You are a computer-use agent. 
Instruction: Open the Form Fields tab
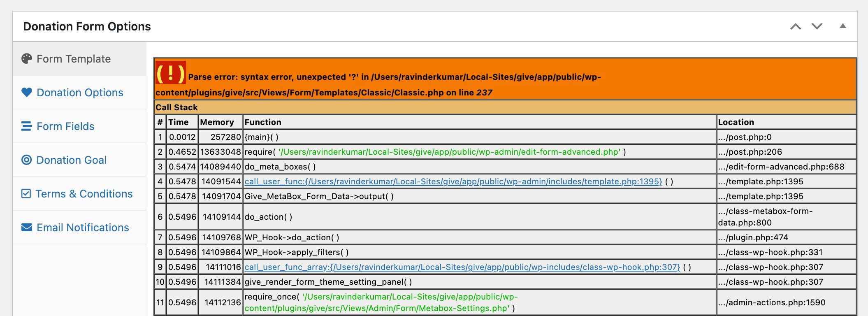point(79,126)
